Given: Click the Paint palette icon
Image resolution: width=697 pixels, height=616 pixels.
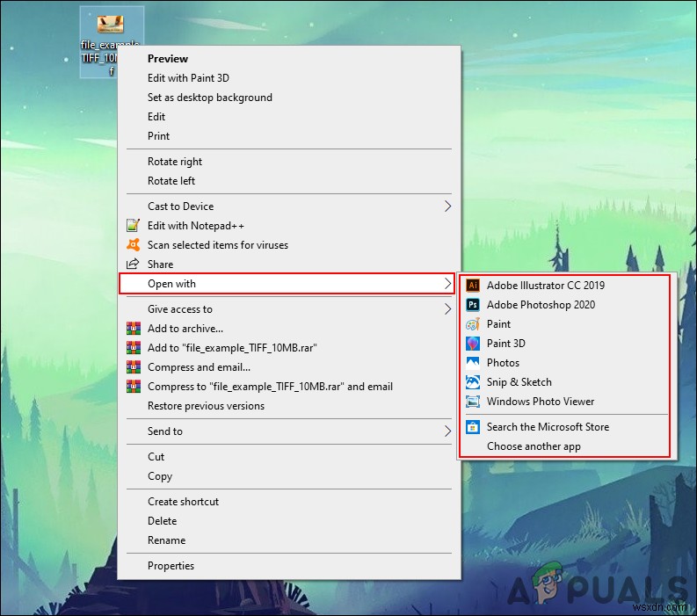Looking at the screenshot, I should click(473, 324).
